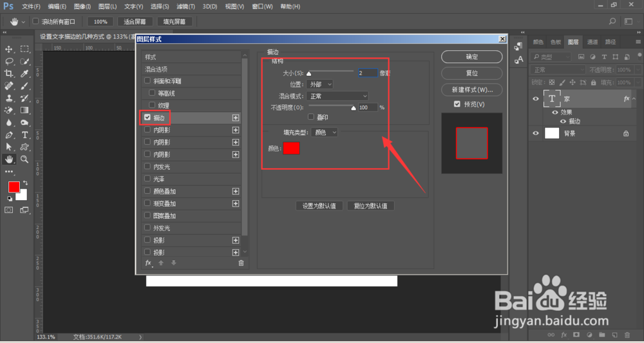644x343 pixels.
Task: Select the Eraser tool
Action: [x=8, y=110]
